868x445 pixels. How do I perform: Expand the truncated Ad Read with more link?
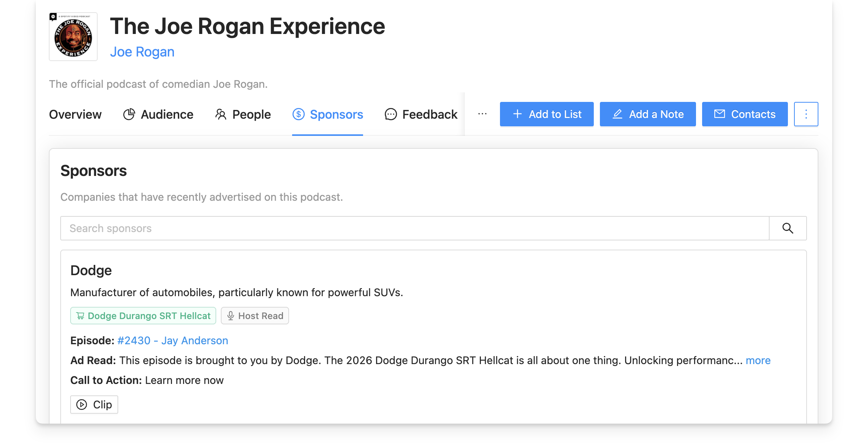pyautogui.click(x=758, y=360)
